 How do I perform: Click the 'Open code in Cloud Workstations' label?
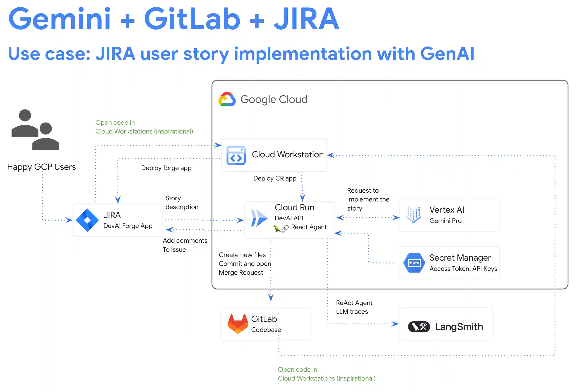tap(144, 127)
